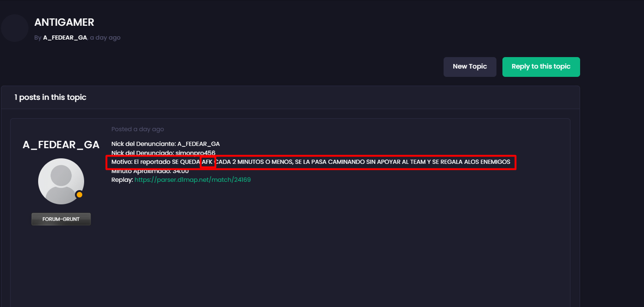
Task: Click the "Motivo: El reportado" text
Action: pyautogui.click(x=141, y=162)
